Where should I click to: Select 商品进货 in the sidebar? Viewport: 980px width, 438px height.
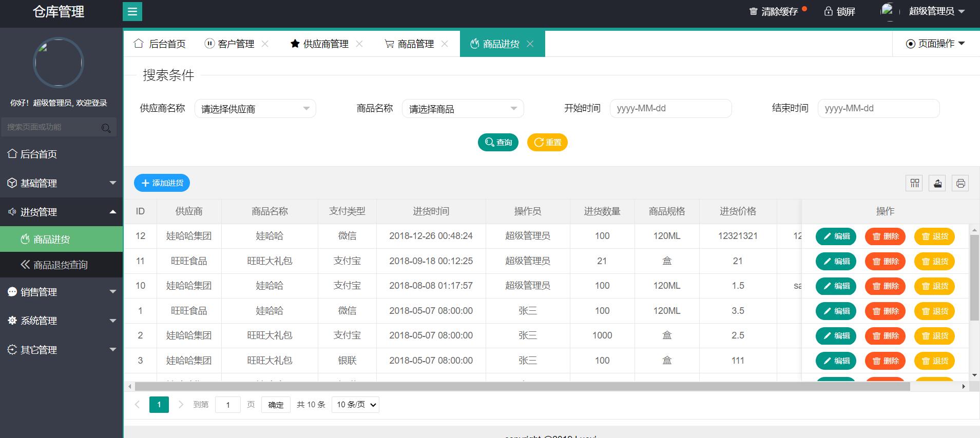62,239
